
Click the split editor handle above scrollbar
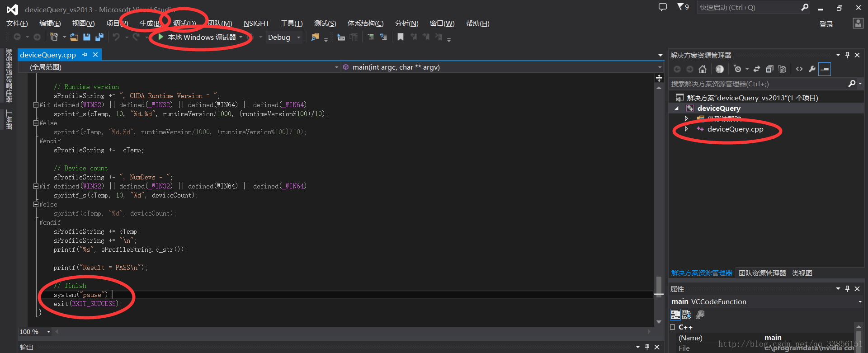coord(659,78)
